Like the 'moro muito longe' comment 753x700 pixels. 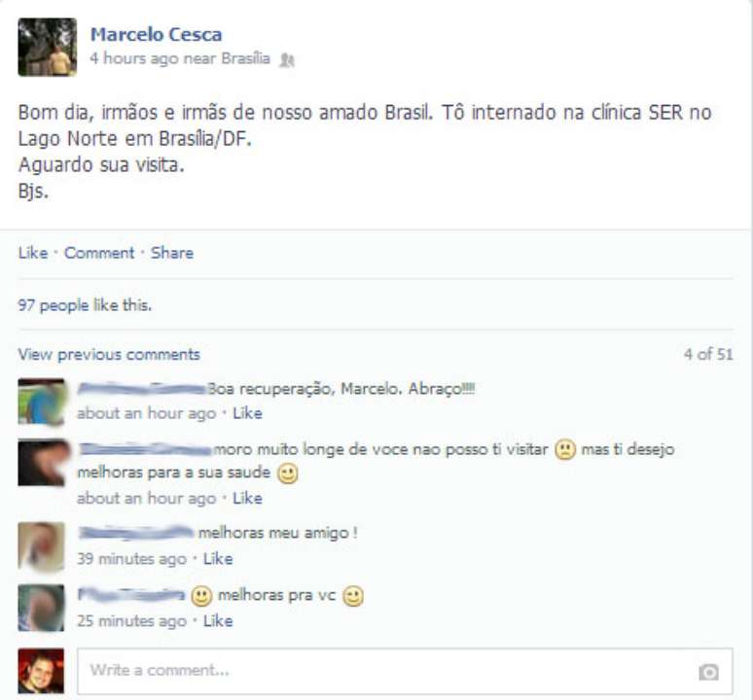(x=247, y=498)
